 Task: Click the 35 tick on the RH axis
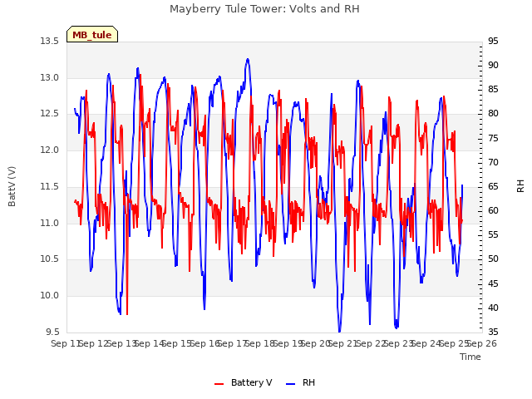coord(493,332)
